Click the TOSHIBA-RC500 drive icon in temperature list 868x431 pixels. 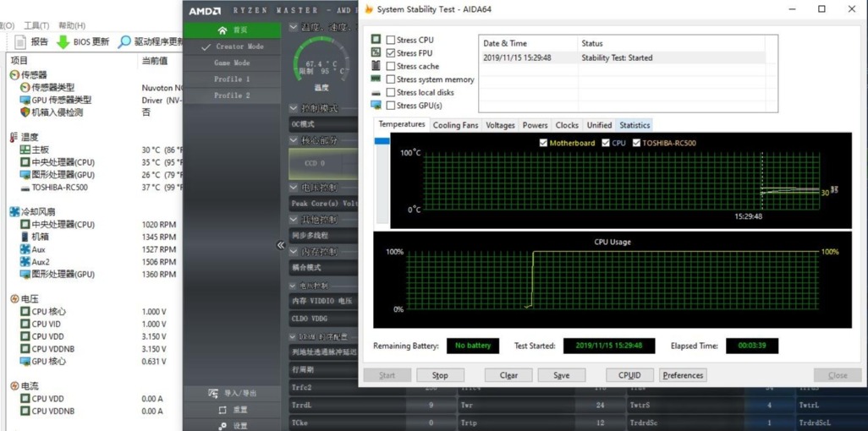[25, 188]
